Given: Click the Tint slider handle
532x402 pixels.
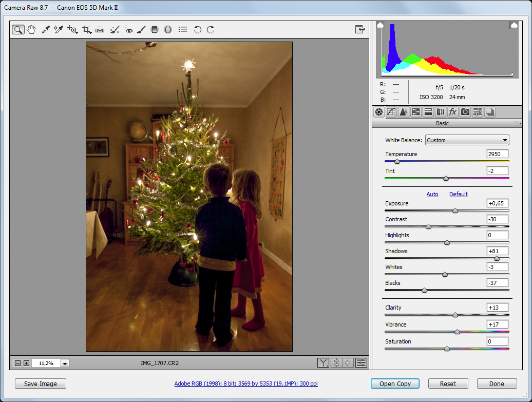Looking at the screenshot, I should click(x=446, y=179).
